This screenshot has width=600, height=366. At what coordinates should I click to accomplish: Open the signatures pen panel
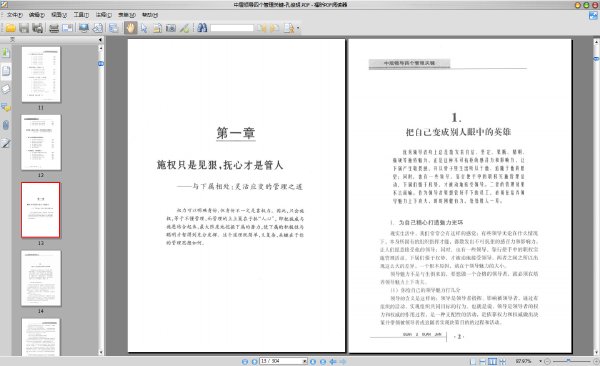(6, 143)
